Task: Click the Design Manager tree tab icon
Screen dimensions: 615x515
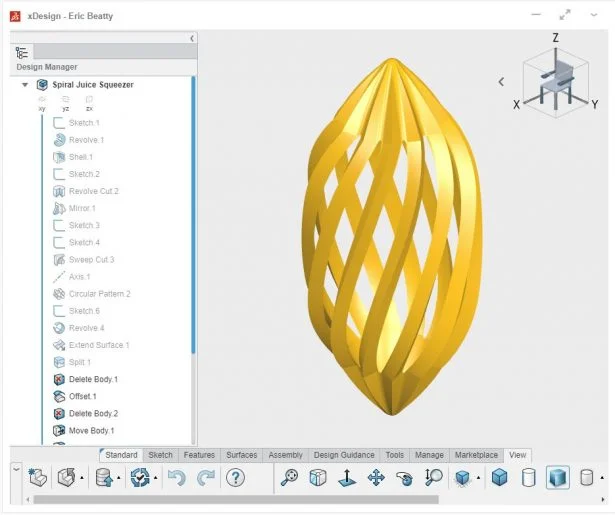Action: point(22,52)
